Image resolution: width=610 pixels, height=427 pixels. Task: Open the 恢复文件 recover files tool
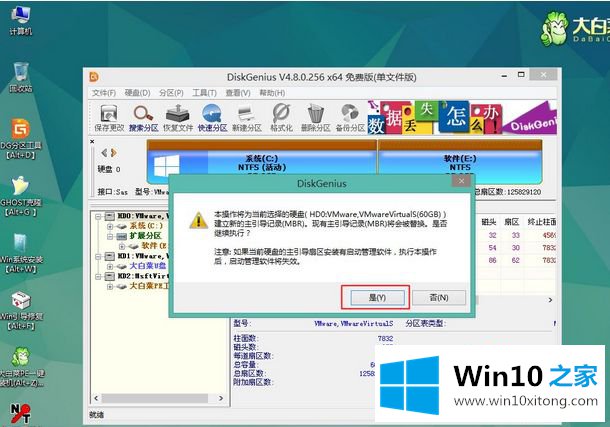tap(178, 117)
